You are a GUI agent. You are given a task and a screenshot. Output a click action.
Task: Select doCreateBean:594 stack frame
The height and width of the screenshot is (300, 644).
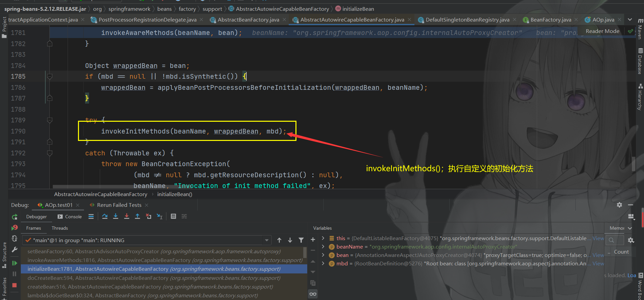pos(164,278)
